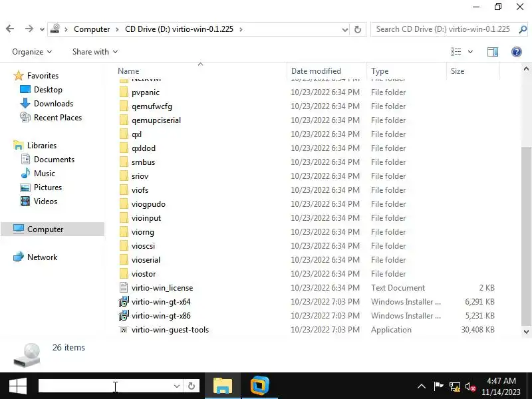The width and height of the screenshot is (532, 399).
Task: Open recent locations dropdown arrow
Action: click(42, 29)
